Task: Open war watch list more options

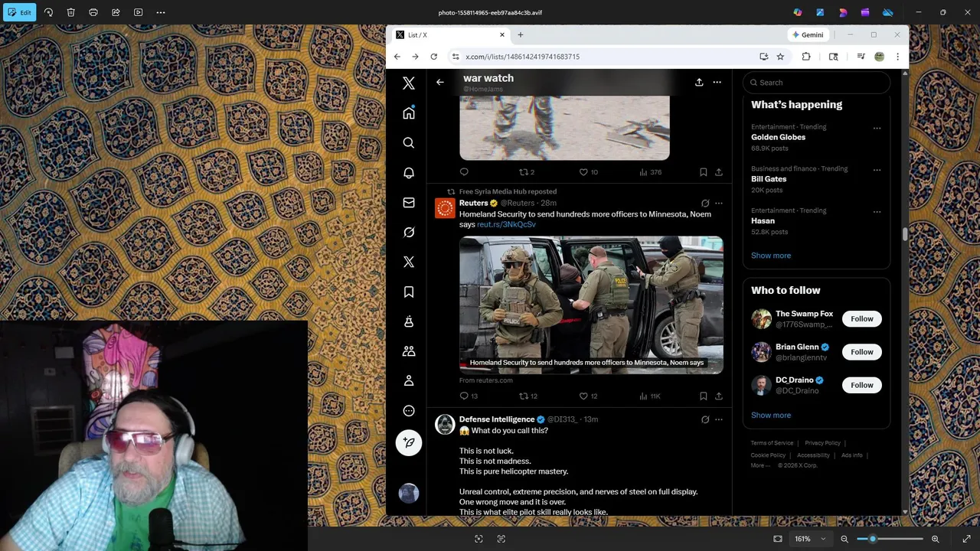Action: tap(717, 82)
